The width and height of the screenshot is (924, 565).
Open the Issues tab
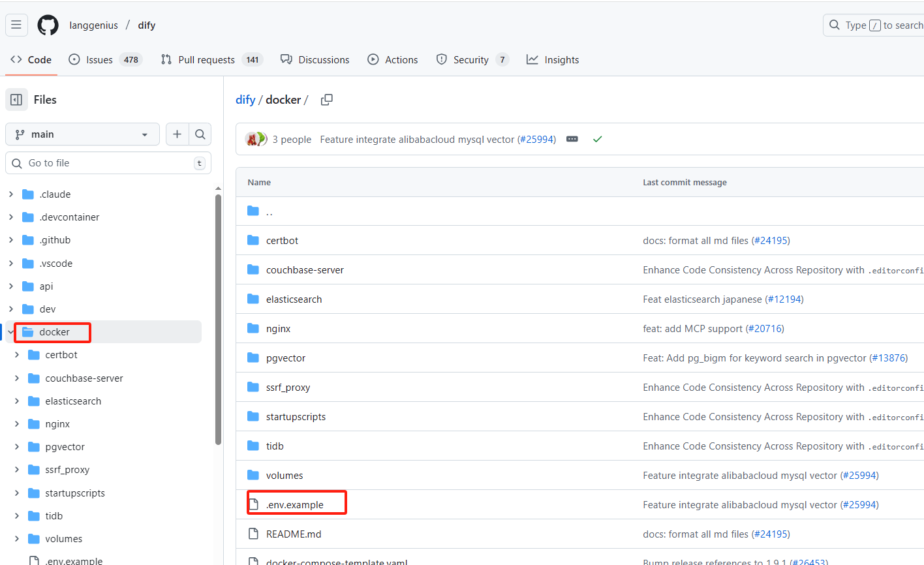[x=105, y=59]
